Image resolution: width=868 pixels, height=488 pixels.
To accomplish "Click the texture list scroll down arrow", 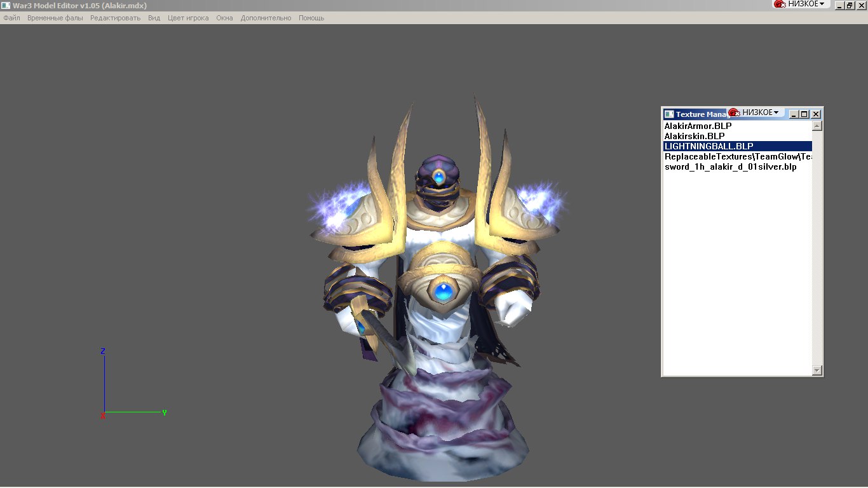I will point(817,370).
